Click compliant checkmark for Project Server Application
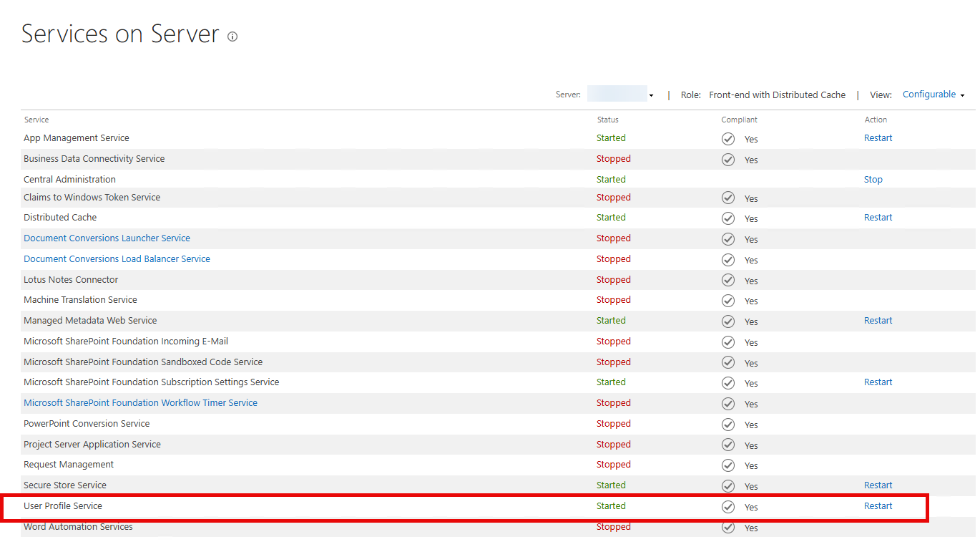The image size is (980, 547). [728, 445]
